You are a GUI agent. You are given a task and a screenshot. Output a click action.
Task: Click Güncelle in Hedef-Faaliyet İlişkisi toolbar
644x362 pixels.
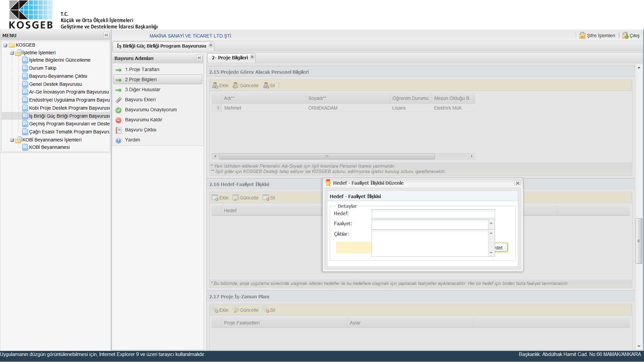(246, 198)
